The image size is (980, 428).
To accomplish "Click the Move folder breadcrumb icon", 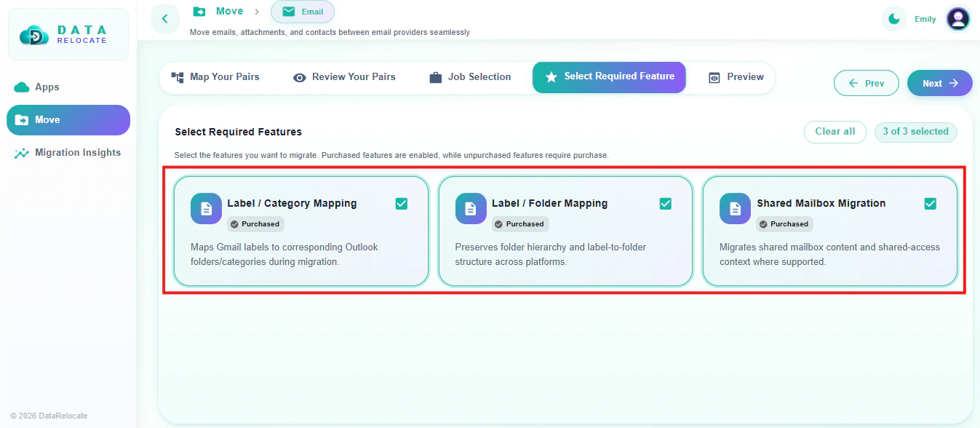I will (199, 12).
